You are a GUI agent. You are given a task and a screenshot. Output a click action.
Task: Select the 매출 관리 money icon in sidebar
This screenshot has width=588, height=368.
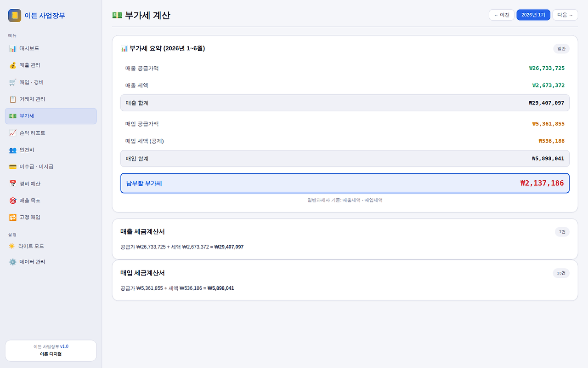coord(13,65)
